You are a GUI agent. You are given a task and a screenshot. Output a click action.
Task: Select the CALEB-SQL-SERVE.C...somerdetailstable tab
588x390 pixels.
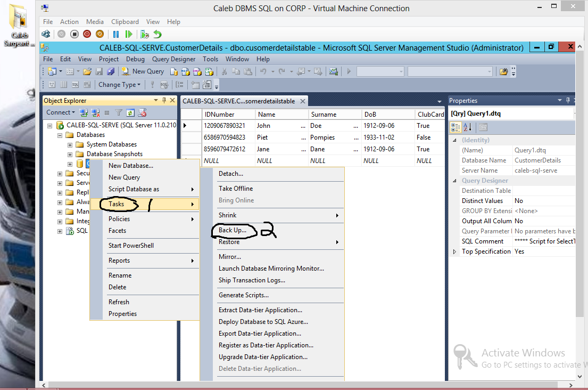(x=239, y=101)
